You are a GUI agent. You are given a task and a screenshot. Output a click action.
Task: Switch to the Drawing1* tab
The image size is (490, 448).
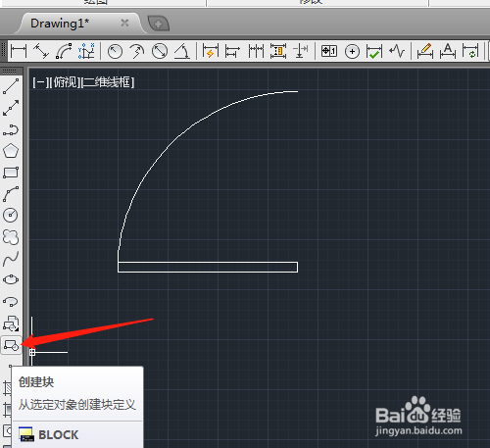[60, 24]
